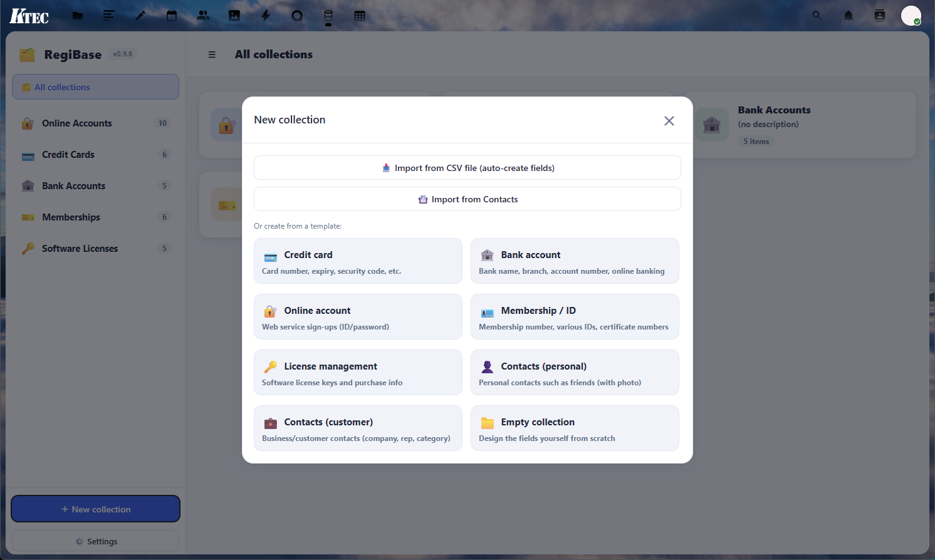Open the notifications bell icon
The height and width of the screenshot is (560, 935).
click(849, 16)
